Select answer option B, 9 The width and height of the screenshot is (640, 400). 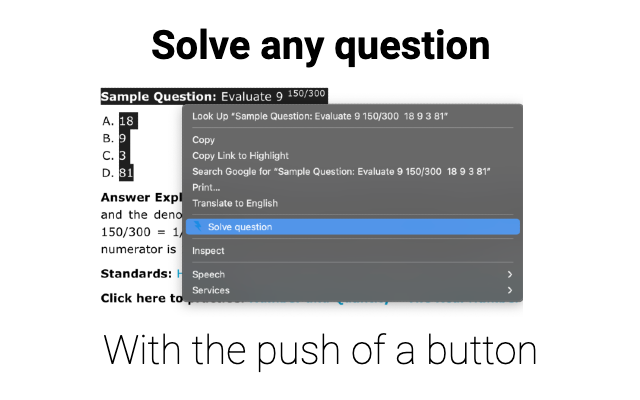point(121,139)
